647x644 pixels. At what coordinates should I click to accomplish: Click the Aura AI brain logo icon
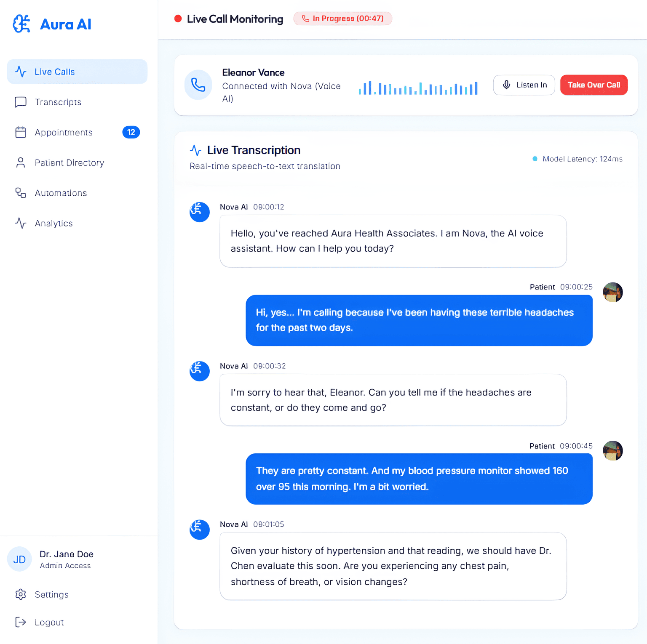point(21,24)
